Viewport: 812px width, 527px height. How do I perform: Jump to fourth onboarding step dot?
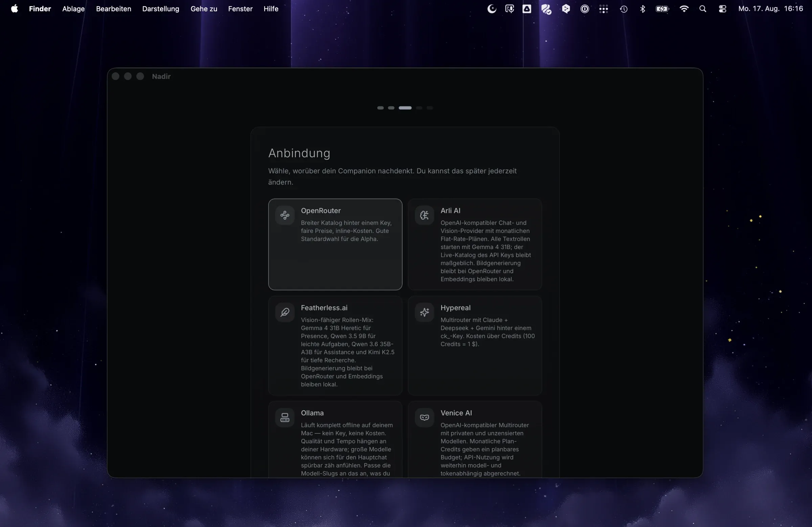pos(419,108)
